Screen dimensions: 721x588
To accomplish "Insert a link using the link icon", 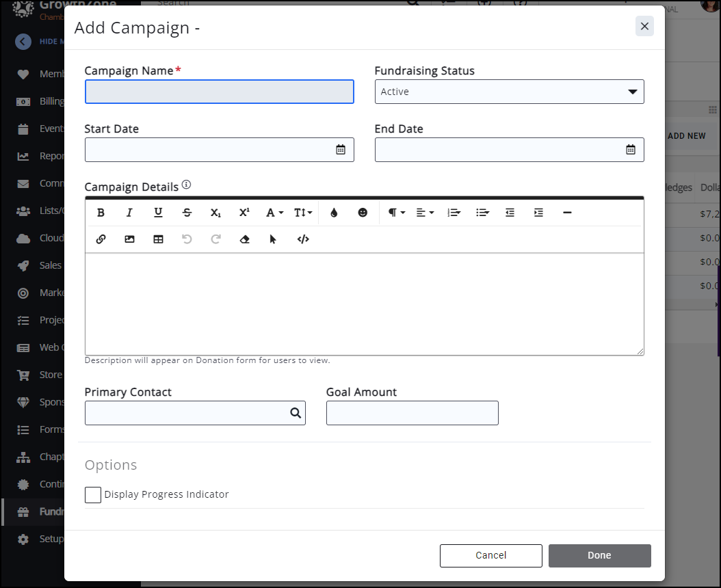I will point(101,239).
